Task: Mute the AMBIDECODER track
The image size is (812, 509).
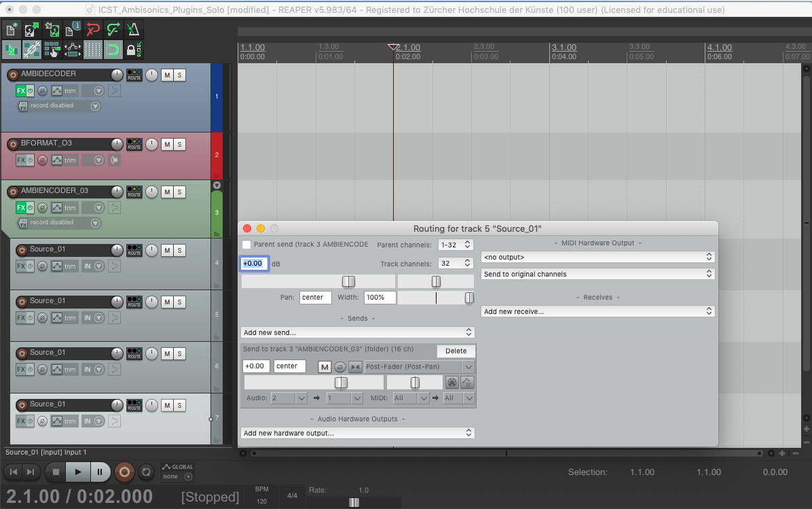Action: click(x=166, y=75)
